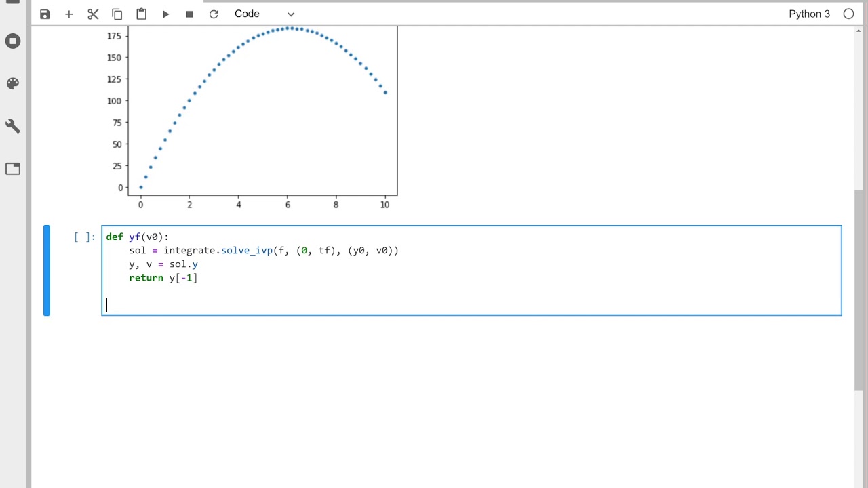Open the tabs sidebar panel icon
Image resolution: width=868 pixels, height=488 pixels.
(13, 169)
